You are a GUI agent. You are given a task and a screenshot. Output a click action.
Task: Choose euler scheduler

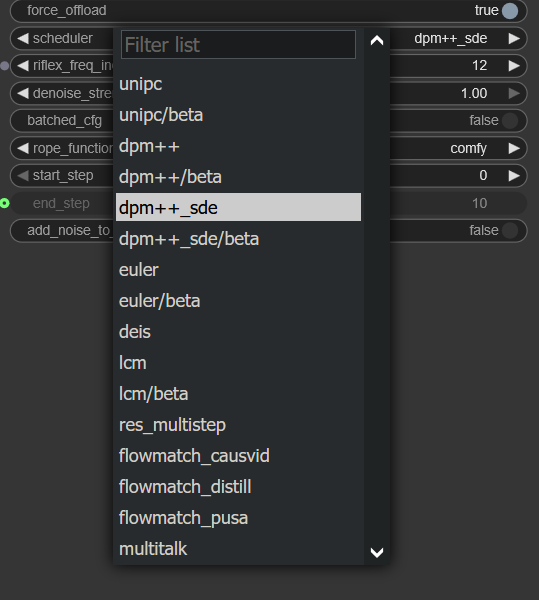[x=238, y=269]
